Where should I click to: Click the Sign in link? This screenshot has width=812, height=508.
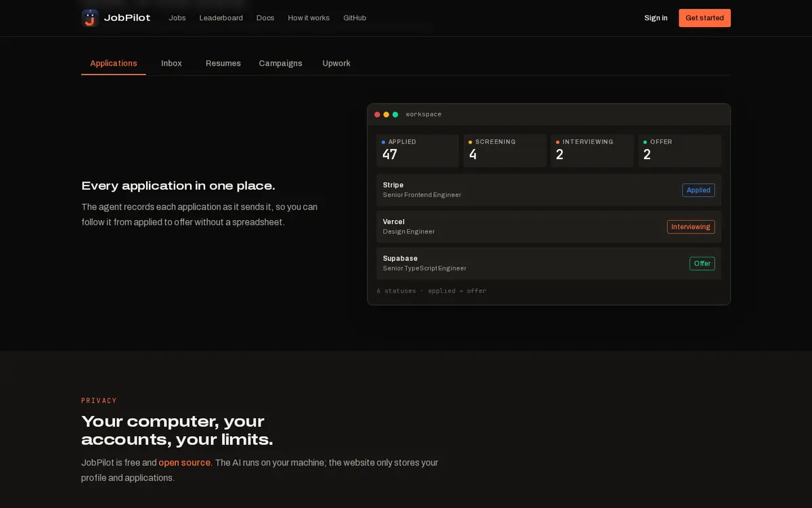tap(656, 18)
